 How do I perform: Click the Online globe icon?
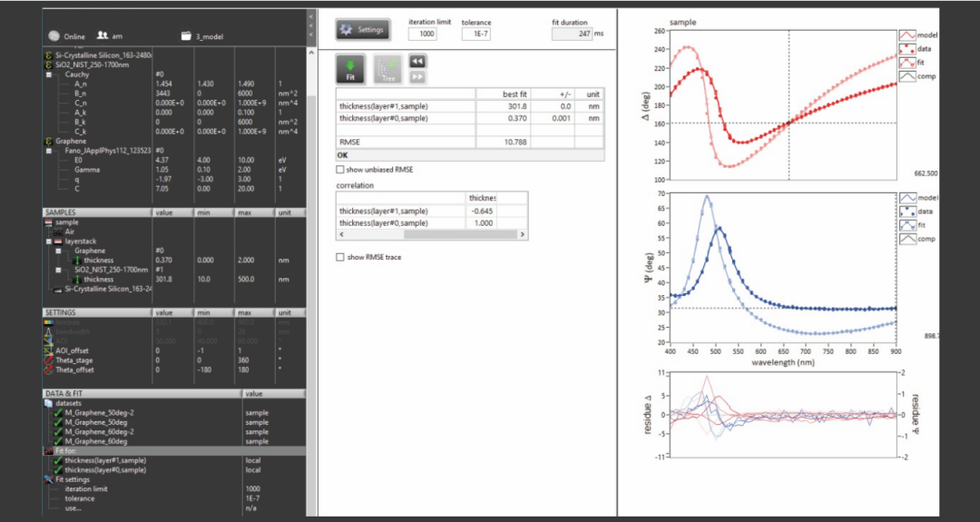coord(54,36)
